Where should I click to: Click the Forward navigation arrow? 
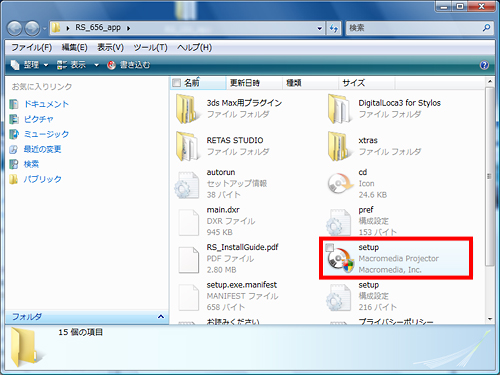[32, 28]
